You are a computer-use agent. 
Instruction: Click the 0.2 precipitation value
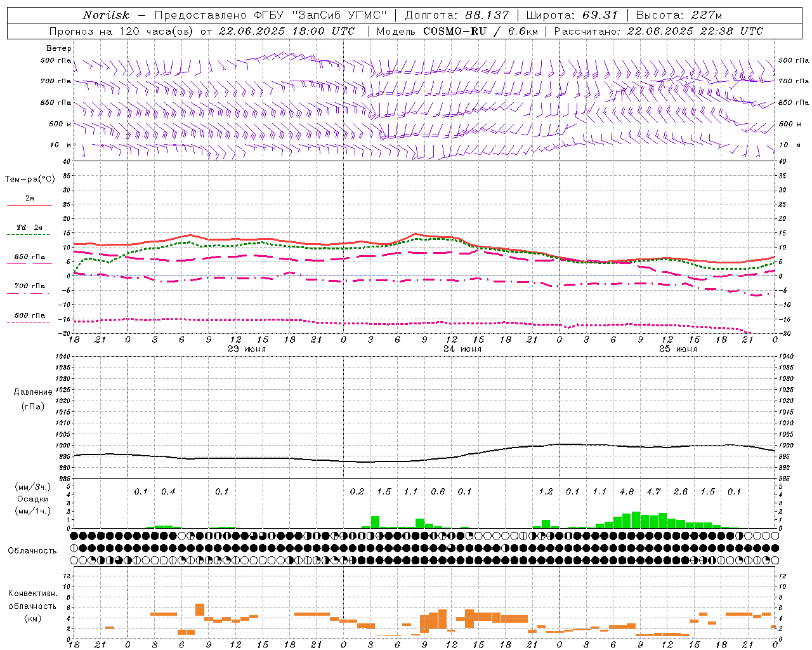point(357,491)
